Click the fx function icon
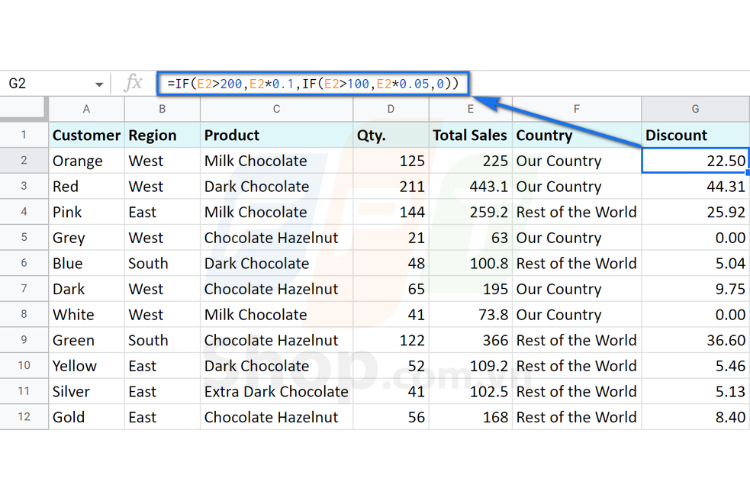Screen dimensions: 750x500 [x=133, y=83]
